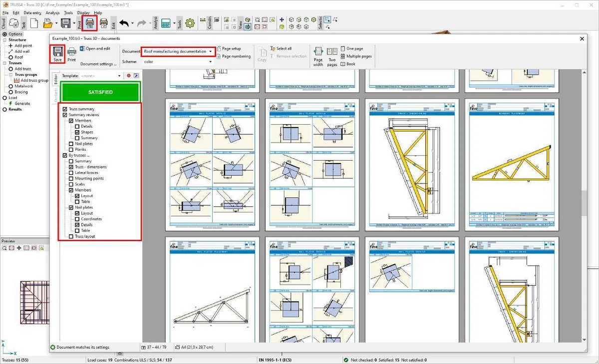599x364 pixels.
Task: Open the Analysis menu
Action: click(x=52, y=12)
